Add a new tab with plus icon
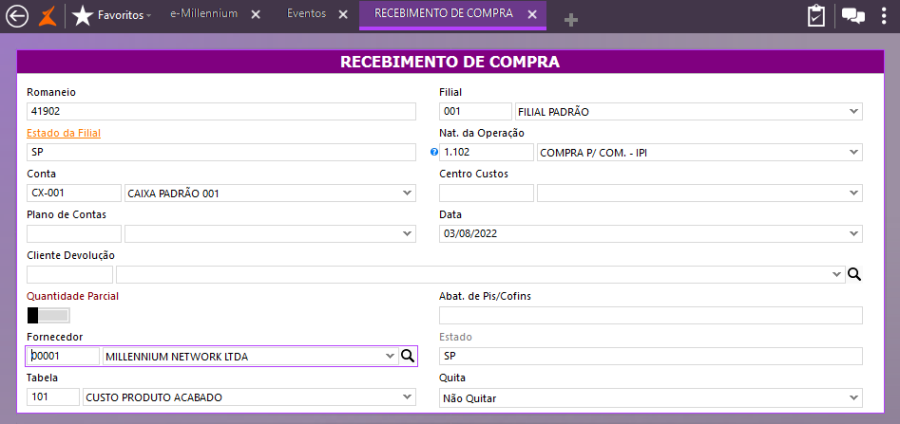The height and width of the screenshot is (424, 900). 571,20
